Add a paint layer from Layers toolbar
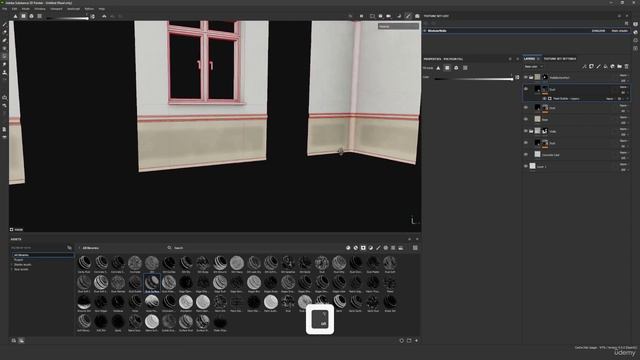640x360 pixels. [x=598, y=66]
